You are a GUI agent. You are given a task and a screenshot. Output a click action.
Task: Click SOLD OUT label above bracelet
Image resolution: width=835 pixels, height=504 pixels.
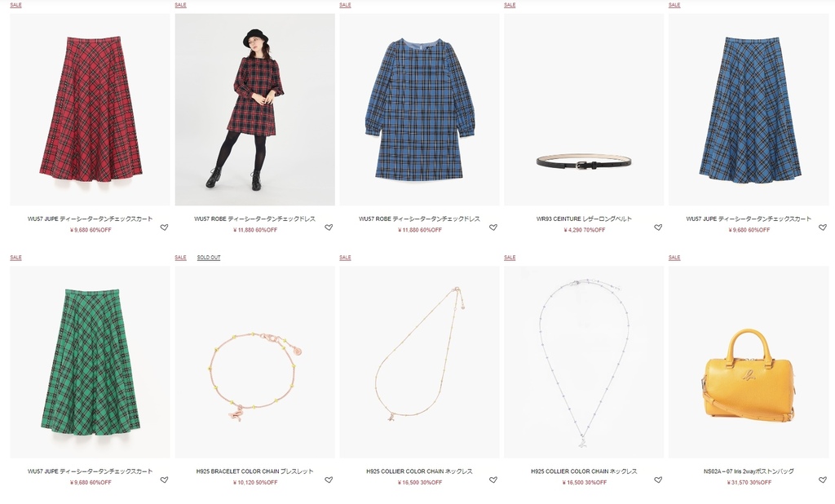[209, 258]
